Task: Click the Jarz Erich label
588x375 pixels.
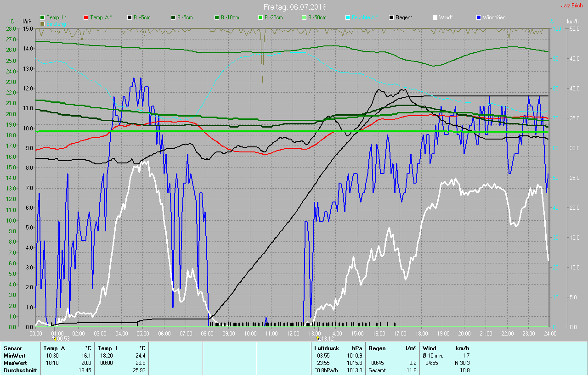Action: [x=572, y=6]
